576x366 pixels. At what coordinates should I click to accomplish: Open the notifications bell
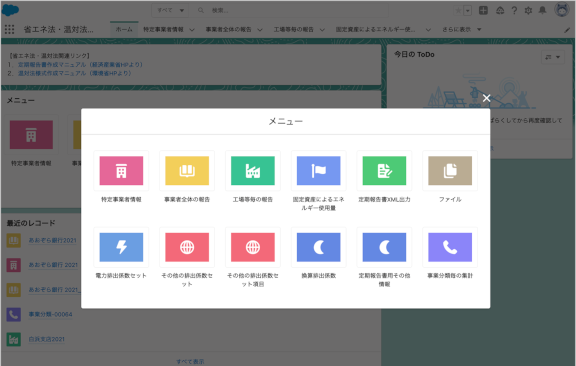point(542,11)
